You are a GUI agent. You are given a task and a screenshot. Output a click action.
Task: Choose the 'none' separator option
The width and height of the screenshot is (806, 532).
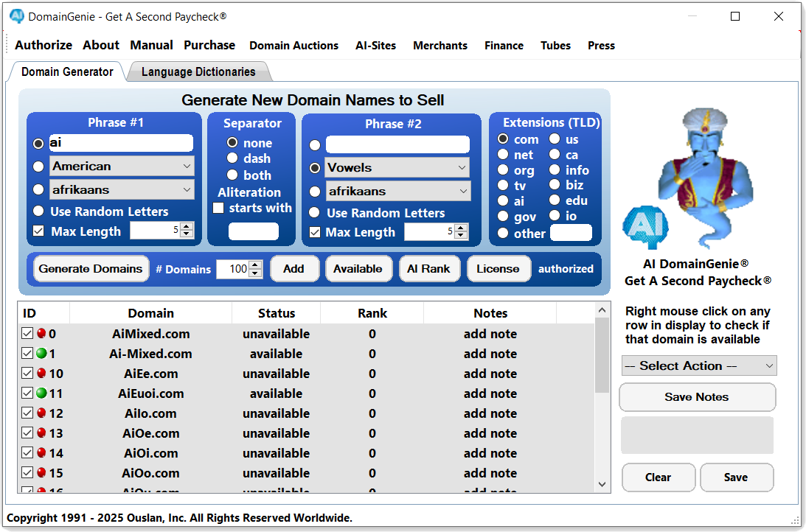click(232, 142)
